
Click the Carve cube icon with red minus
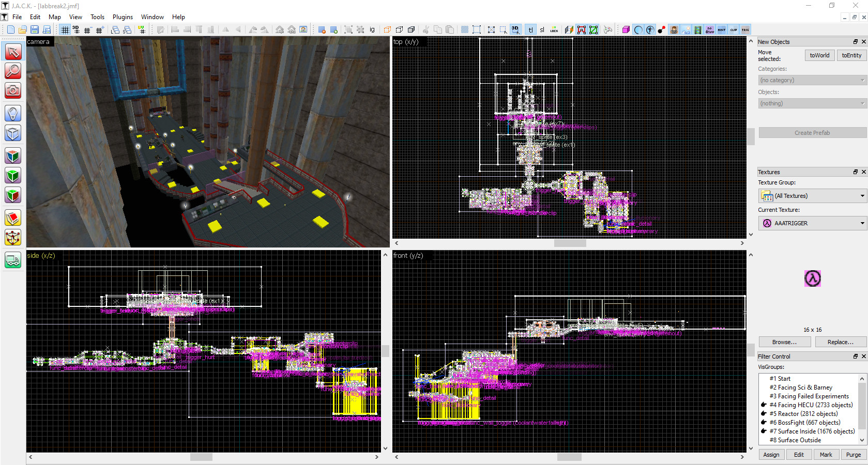tap(322, 29)
